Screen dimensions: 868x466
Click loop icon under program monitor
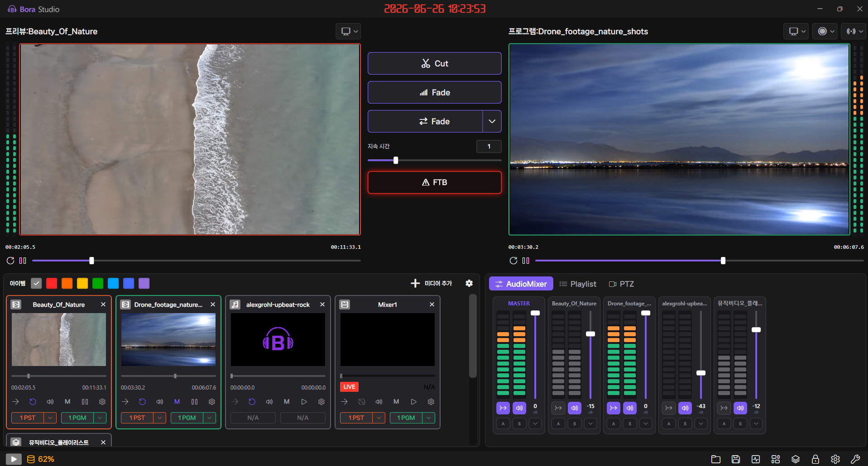click(513, 261)
